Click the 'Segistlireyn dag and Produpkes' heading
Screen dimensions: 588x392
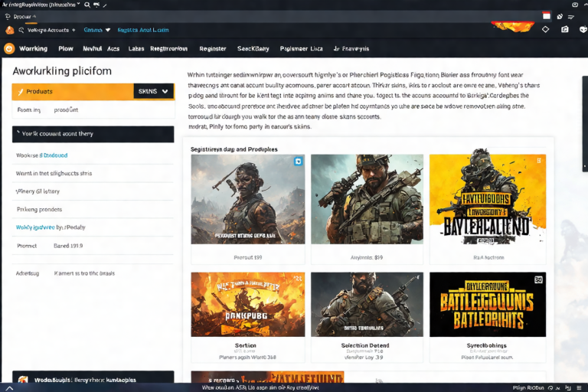(x=234, y=149)
